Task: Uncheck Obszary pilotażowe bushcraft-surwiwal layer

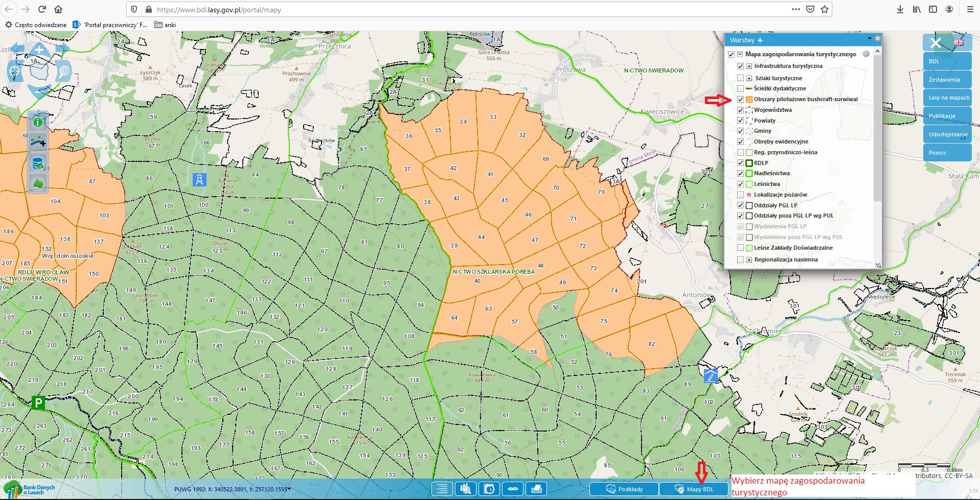Action: tap(740, 100)
